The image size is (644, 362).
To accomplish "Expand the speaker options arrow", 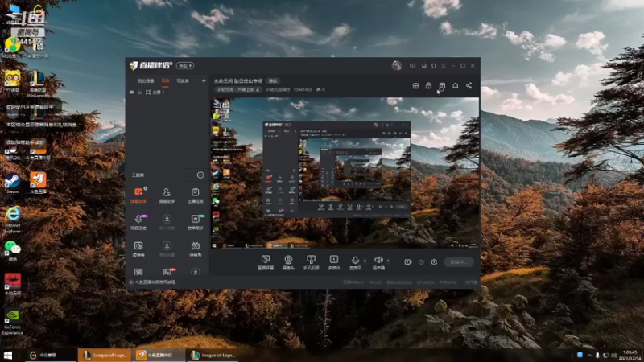I will point(388,261).
